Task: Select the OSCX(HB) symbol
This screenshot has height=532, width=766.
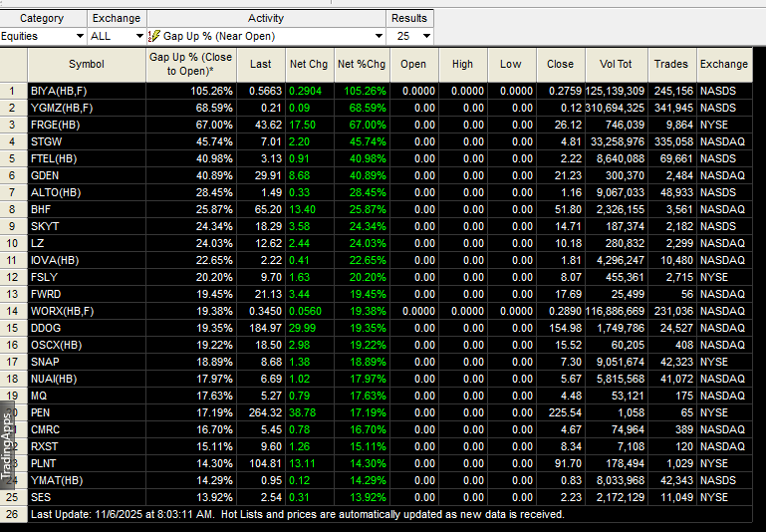Action: point(56,345)
